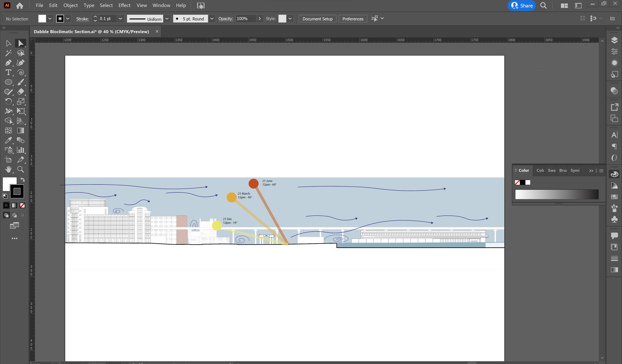The height and width of the screenshot is (364, 622).
Task: Open the Window menu
Action: [161, 5]
